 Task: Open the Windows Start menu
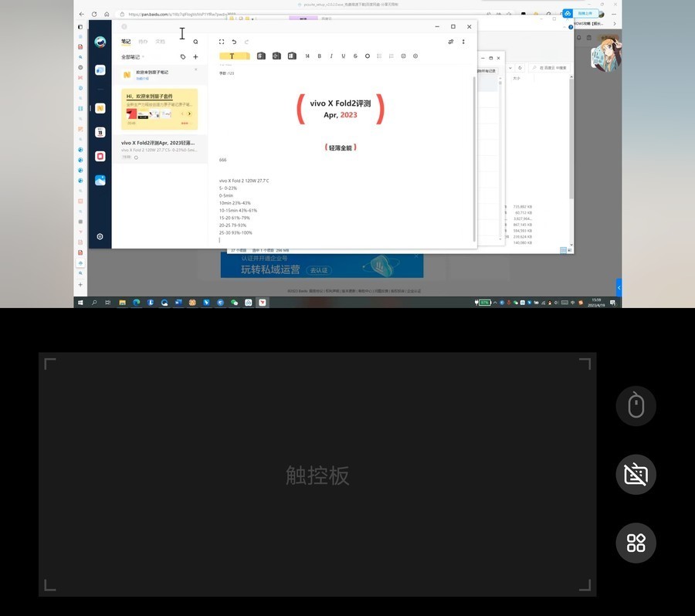click(80, 303)
